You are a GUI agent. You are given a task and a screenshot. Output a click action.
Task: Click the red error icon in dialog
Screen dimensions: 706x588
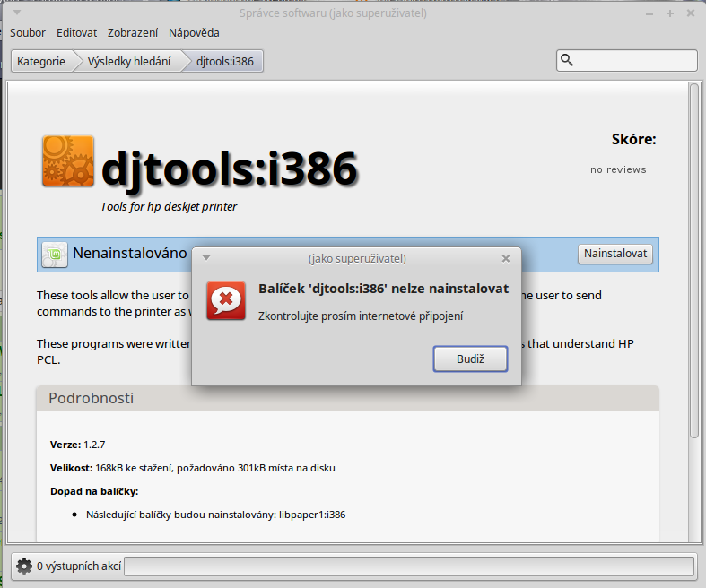coord(226,300)
